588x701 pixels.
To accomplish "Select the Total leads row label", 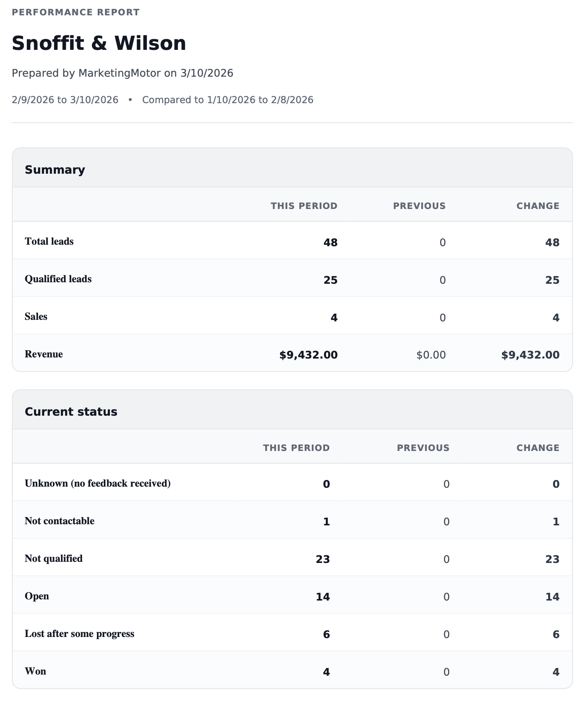I will pyautogui.click(x=49, y=241).
